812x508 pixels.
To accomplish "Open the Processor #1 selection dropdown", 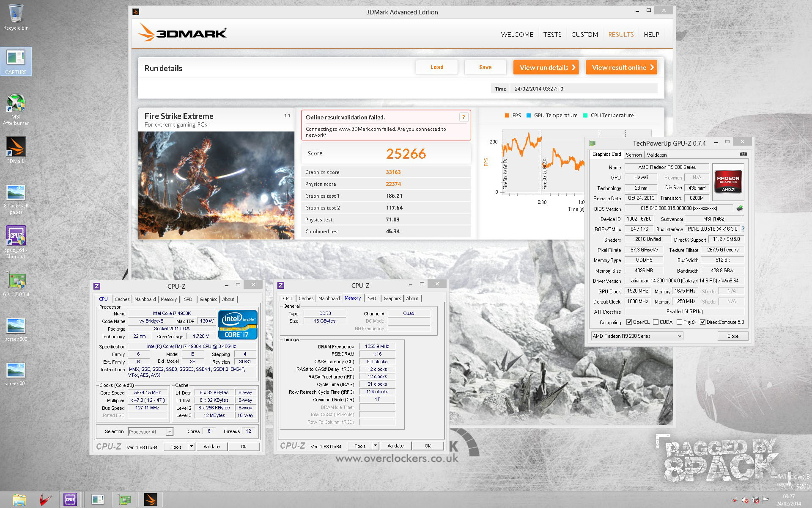I will pos(169,432).
